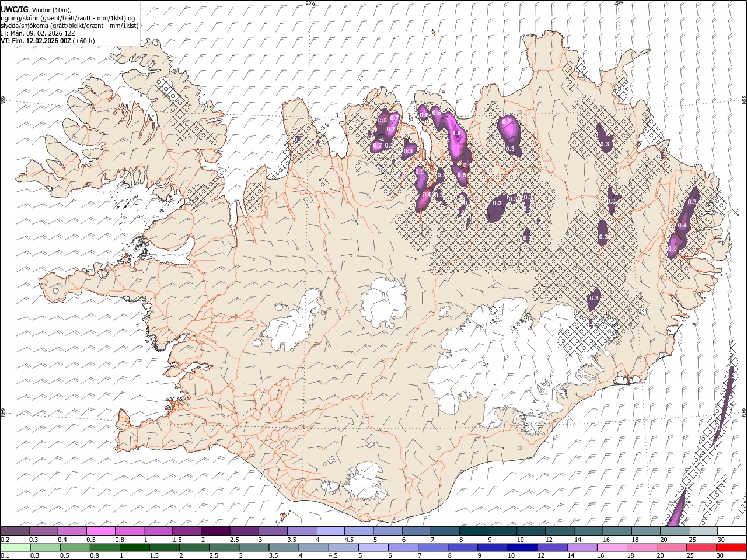Select the snow-scale swatch for 10–12 mm
This screenshot has height=560, width=747.
click(x=530, y=531)
